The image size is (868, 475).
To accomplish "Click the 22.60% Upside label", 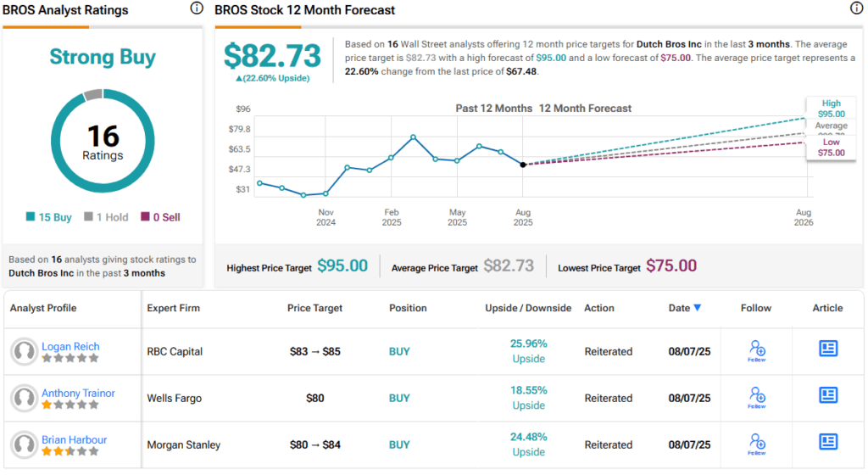I will 272,78.
